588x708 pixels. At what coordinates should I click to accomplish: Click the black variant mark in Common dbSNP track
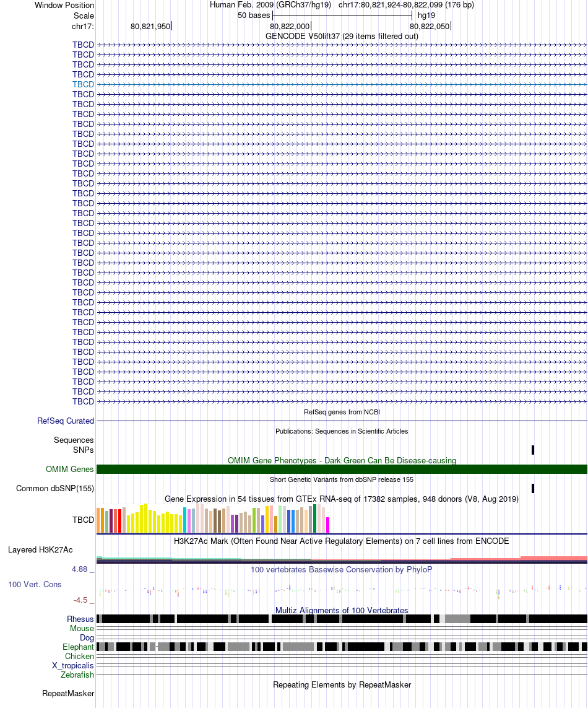click(x=533, y=488)
